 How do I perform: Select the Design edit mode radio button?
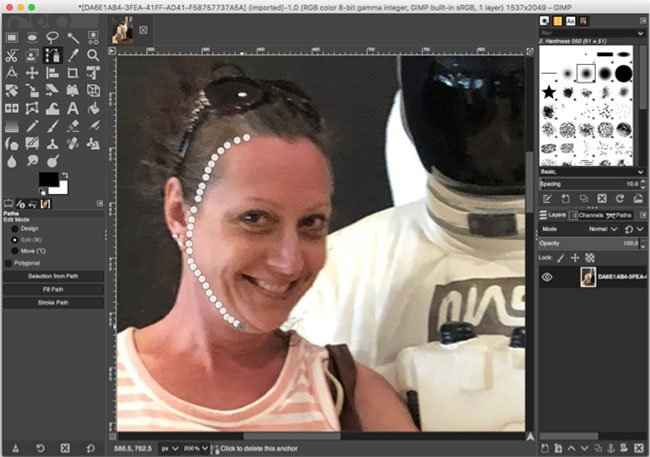[x=14, y=228]
